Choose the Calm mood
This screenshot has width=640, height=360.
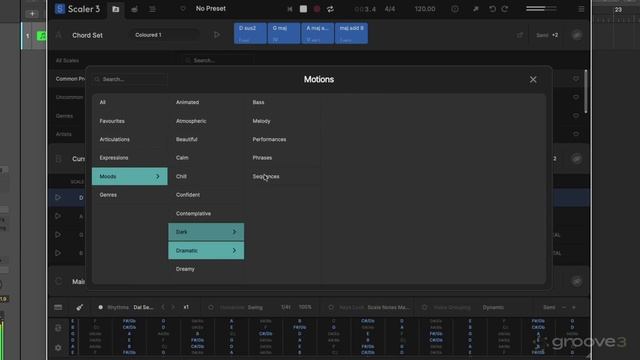[206, 158]
